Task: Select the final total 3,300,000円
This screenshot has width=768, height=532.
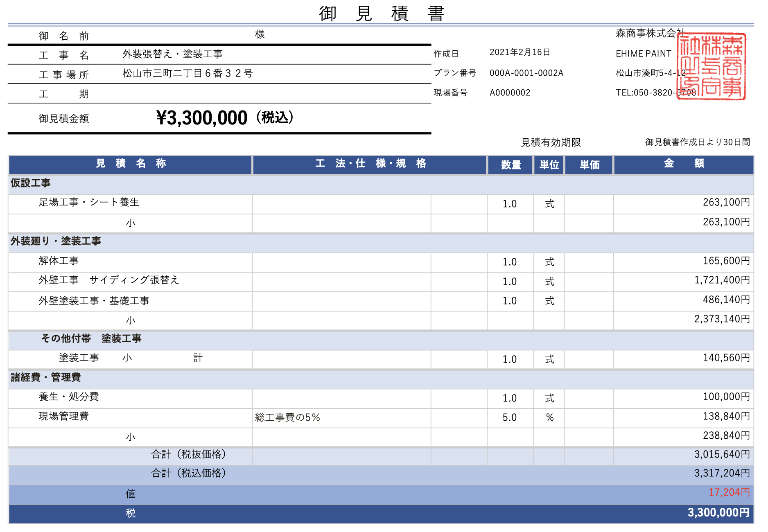Action: (x=718, y=513)
